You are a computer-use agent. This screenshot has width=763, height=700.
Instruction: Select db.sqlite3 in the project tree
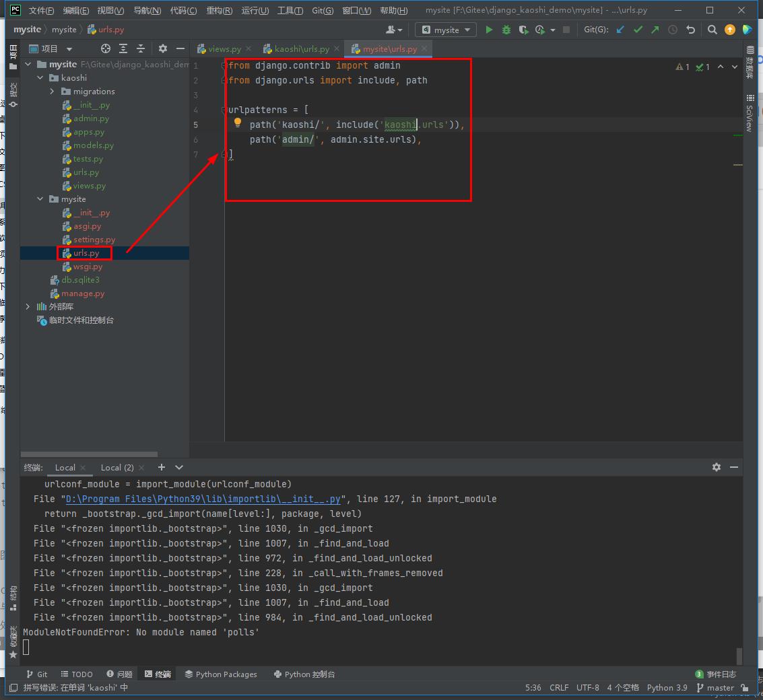[x=80, y=280]
